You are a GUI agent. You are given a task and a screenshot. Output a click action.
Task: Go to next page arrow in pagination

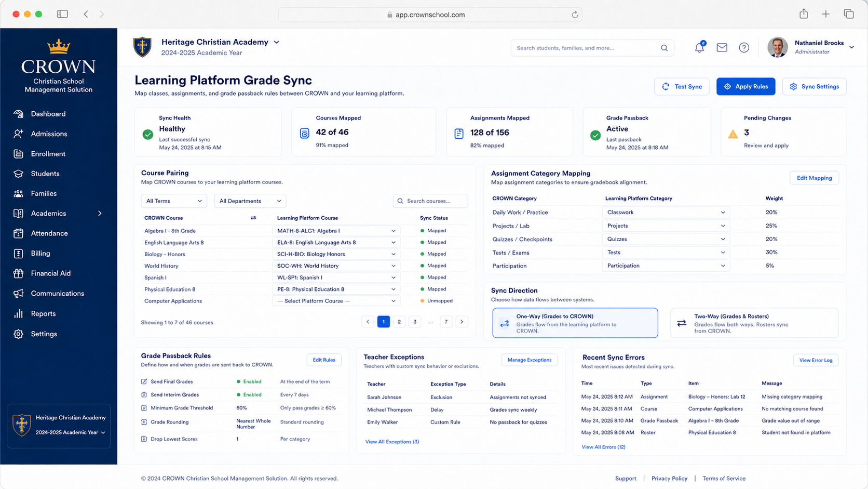(462, 322)
